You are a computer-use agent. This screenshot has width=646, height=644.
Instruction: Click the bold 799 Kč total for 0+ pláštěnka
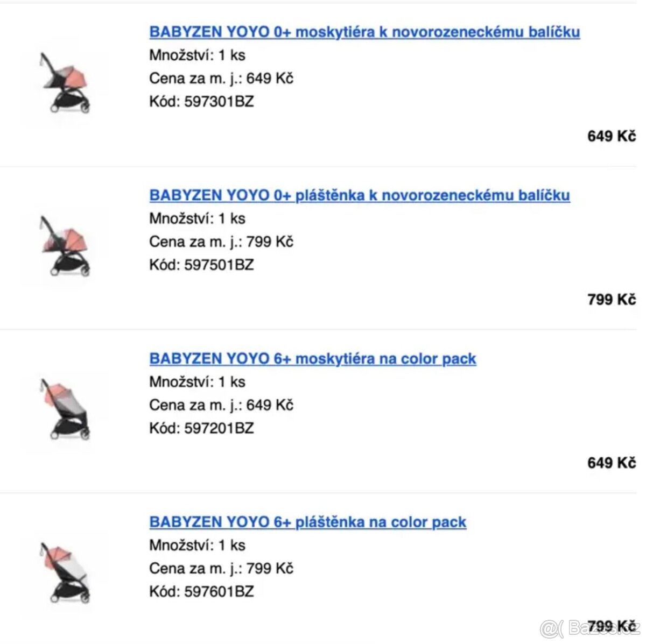point(612,299)
